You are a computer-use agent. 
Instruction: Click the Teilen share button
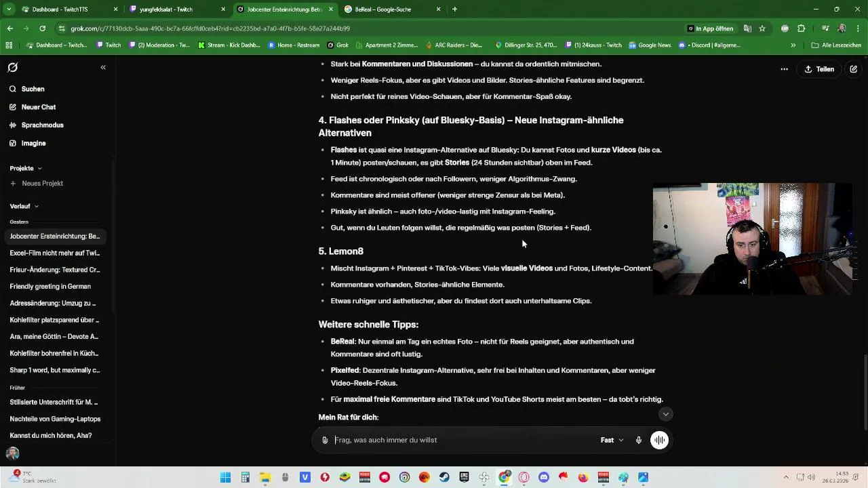pos(819,69)
